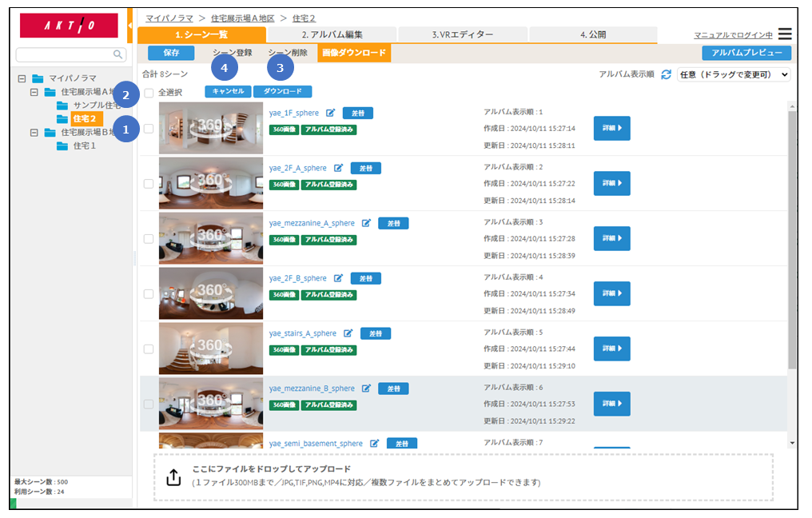The image size is (812, 518).
Task: Open the 3. VRエディター tab
Action: coord(463,35)
